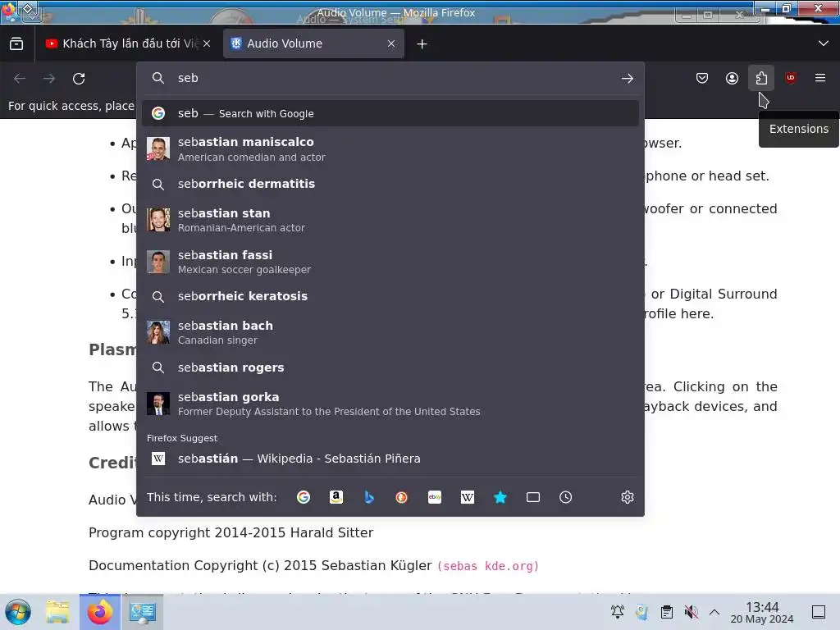
Task: Open the Pocket save icon
Action: coord(702,79)
